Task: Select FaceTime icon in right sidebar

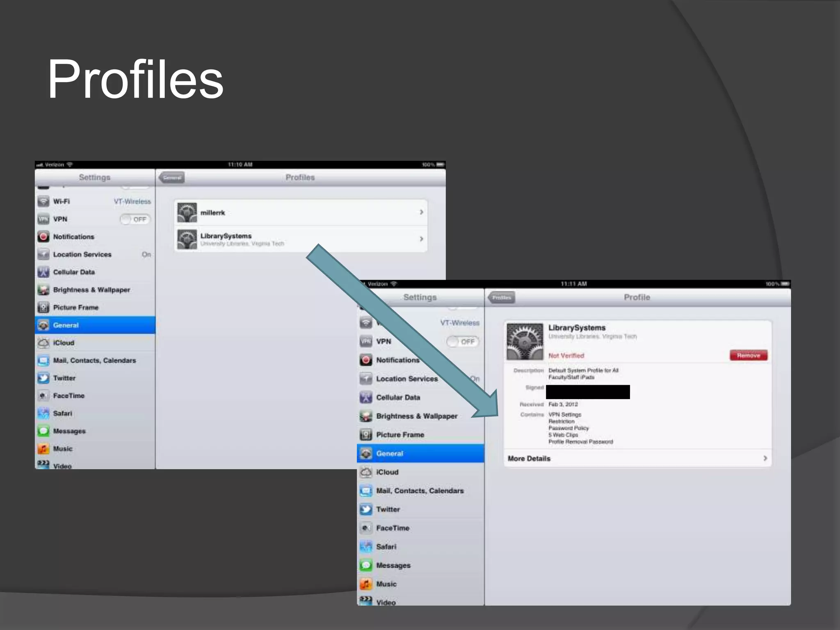Action: [x=366, y=528]
